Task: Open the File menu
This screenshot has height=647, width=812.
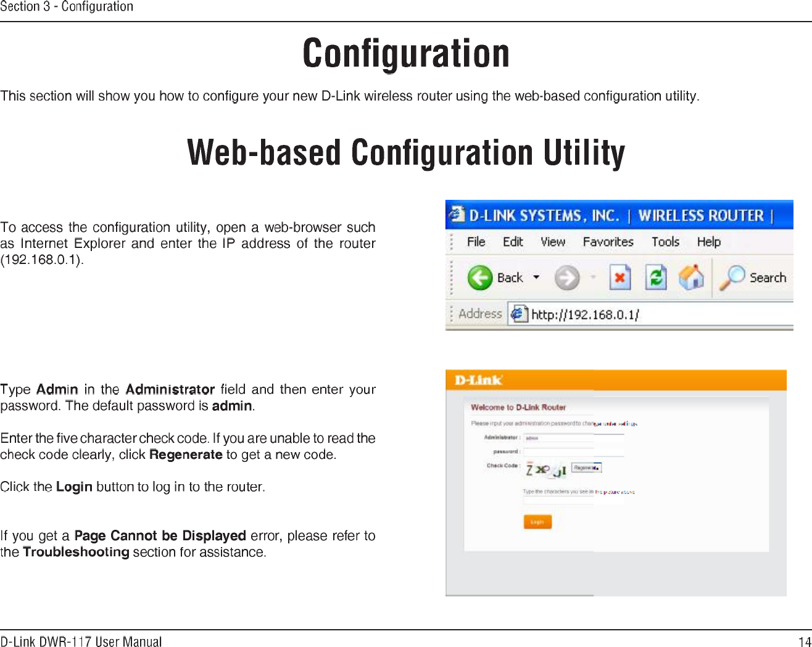Action: pyautogui.click(x=476, y=242)
